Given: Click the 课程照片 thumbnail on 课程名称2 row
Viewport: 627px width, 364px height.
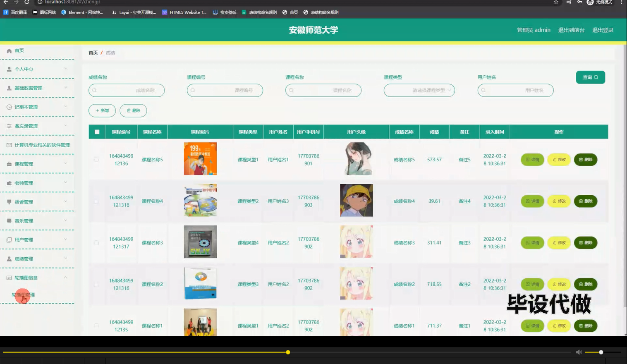Looking at the screenshot, I should coord(200,283).
